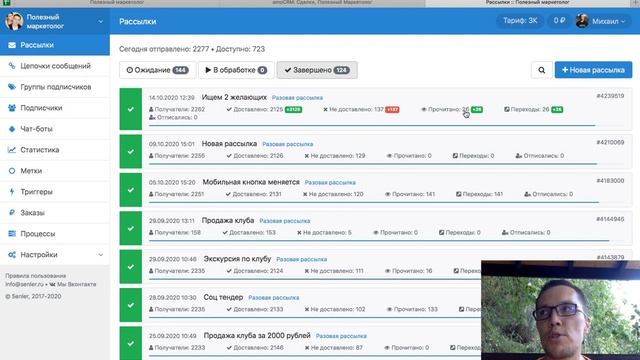Open Статистика section

(x=55, y=150)
